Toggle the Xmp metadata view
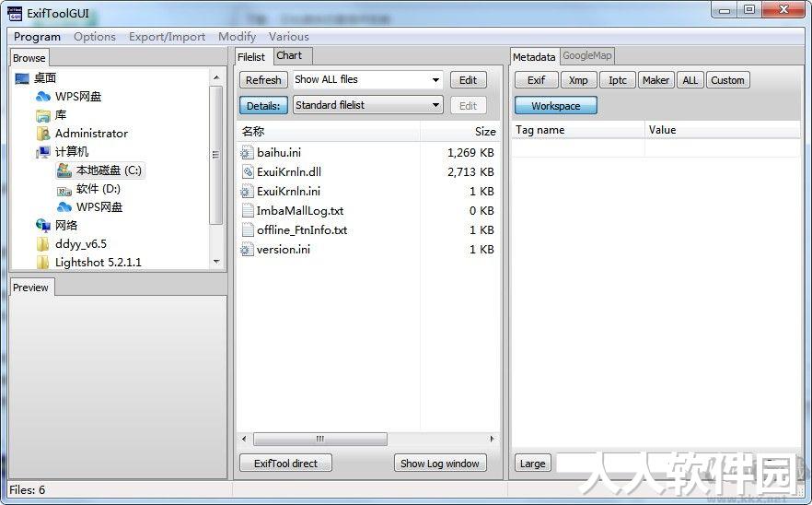This screenshot has width=812, height=505. [578, 80]
